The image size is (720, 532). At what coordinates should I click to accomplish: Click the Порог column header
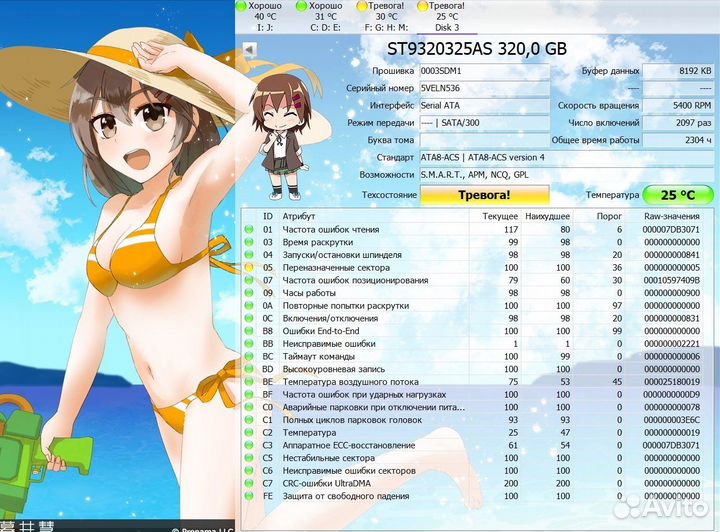click(609, 216)
